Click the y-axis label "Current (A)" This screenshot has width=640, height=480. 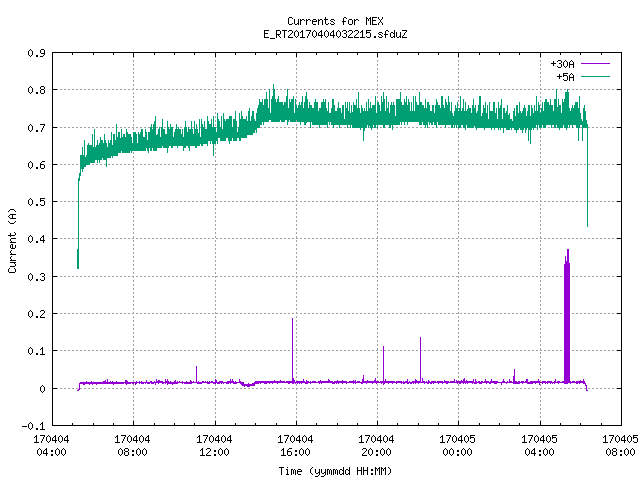(12, 240)
